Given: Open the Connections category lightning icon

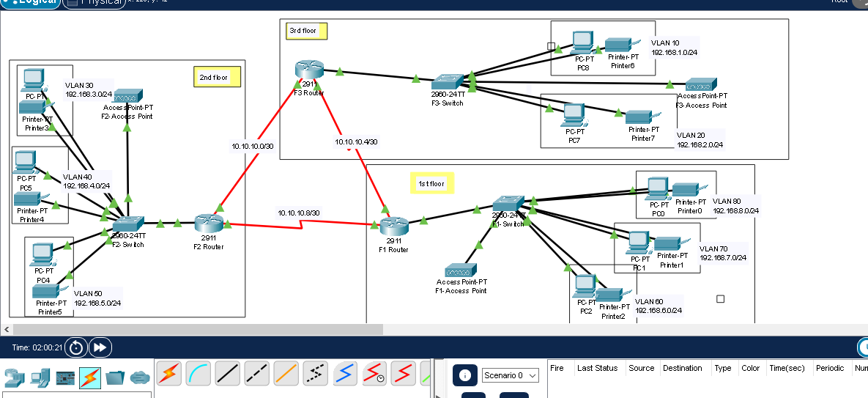Looking at the screenshot, I should 90,378.
